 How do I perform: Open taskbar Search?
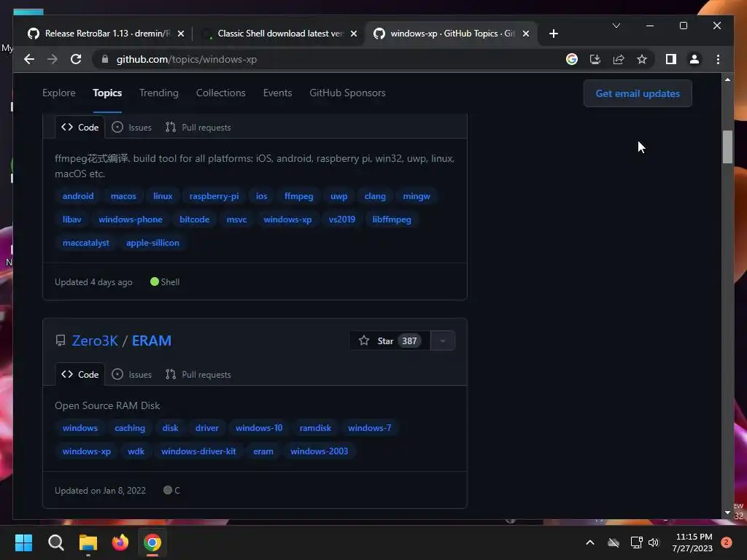(x=55, y=542)
